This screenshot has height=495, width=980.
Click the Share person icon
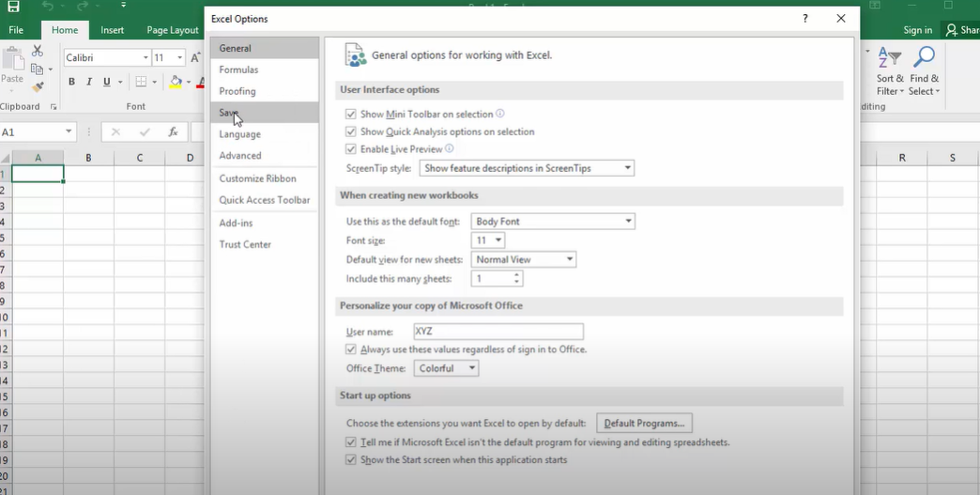tap(951, 30)
